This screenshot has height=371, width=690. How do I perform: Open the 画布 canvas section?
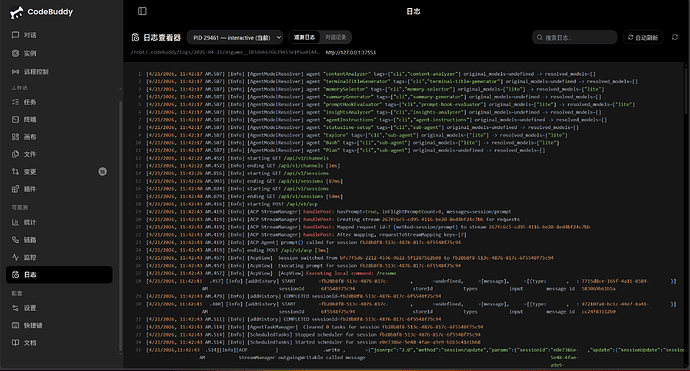point(59,137)
